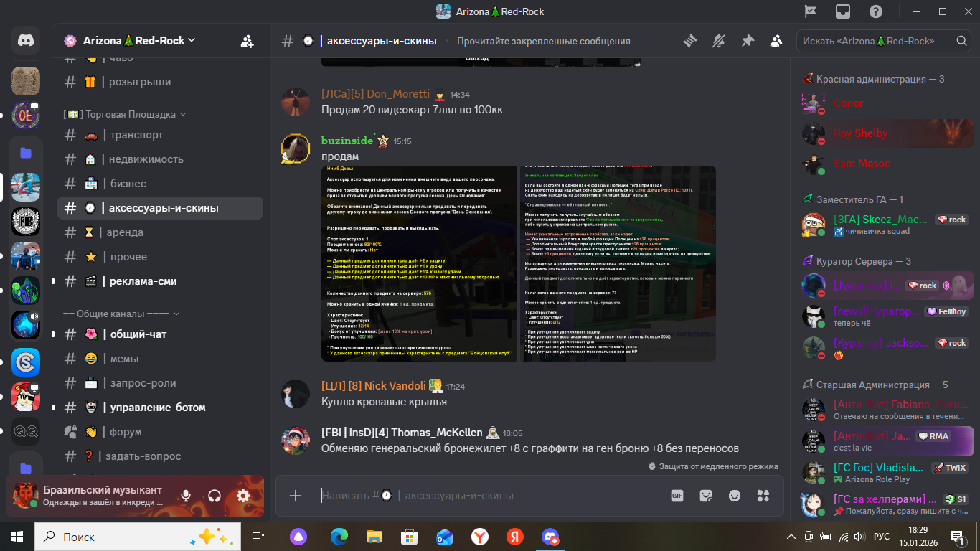This screenshot has width=980, height=551.
Task: Open the транспорт channel
Action: pos(136,135)
